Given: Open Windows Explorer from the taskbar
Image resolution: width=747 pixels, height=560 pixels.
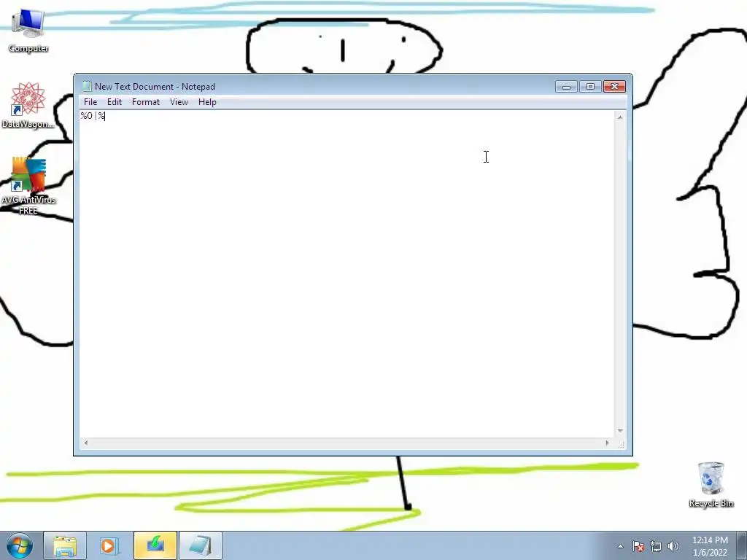Looking at the screenshot, I should (65, 545).
